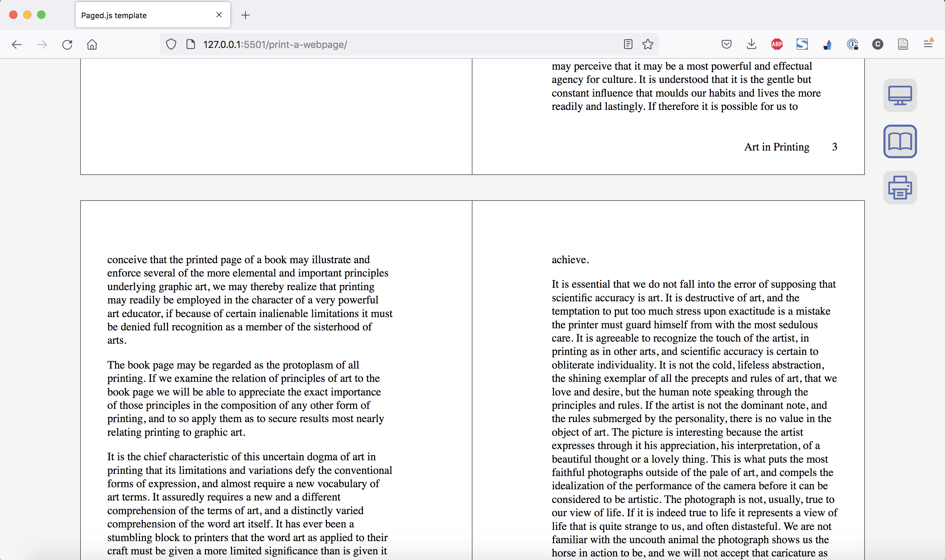Reload the current page
The image size is (945, 560).
[67, 44]
